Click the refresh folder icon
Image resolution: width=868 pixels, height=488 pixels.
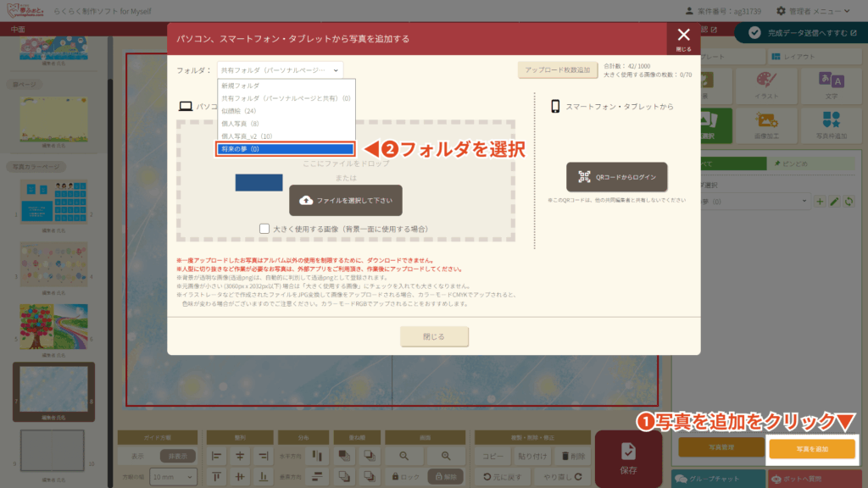pos(849,202)
